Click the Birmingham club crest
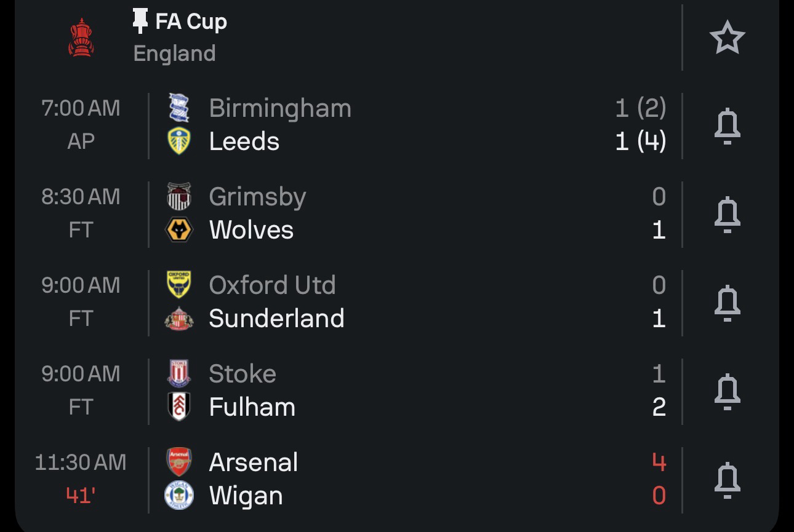Viewport: 794px width, 532px height. 178,108
